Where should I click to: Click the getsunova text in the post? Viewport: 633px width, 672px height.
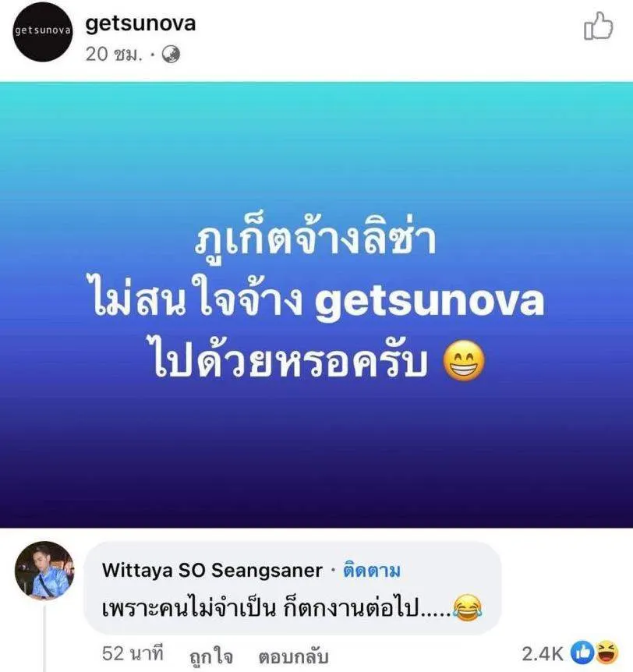tap(430, 300)
